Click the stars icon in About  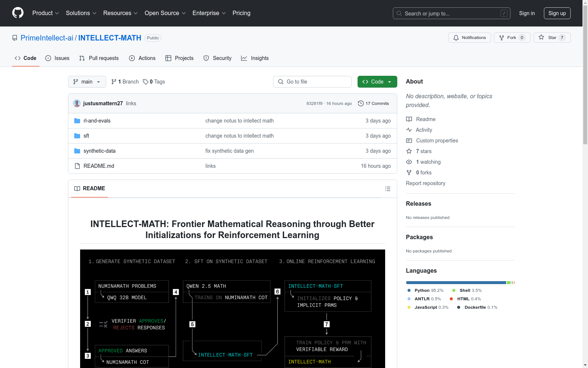click(409, 151)
